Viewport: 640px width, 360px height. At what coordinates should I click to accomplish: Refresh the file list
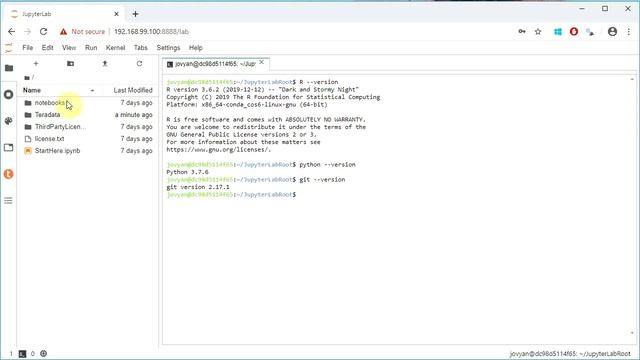[140, 64]
